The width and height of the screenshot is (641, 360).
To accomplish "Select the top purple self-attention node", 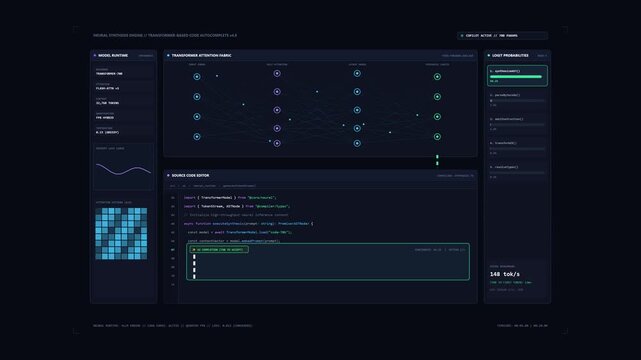I will (x=277, y=74).
